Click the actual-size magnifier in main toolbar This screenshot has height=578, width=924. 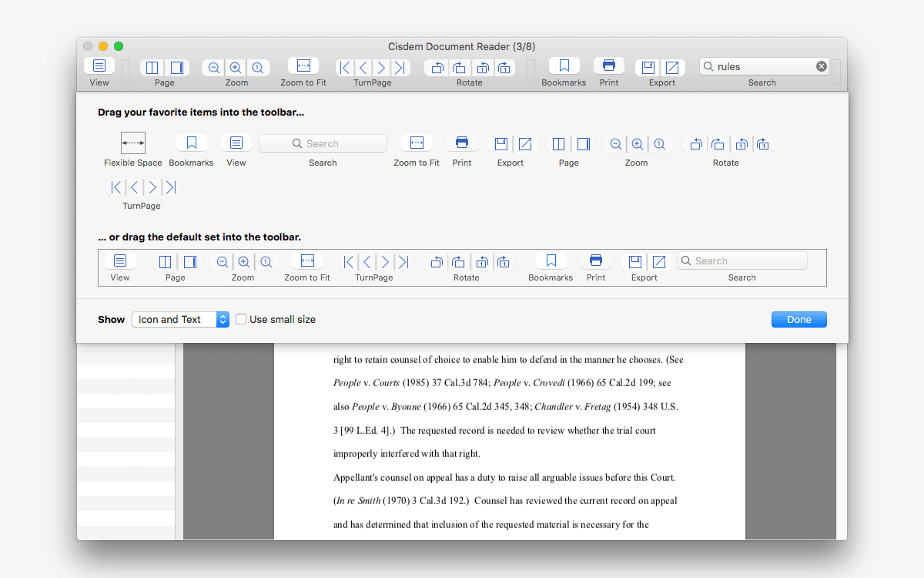click(258, 68)
